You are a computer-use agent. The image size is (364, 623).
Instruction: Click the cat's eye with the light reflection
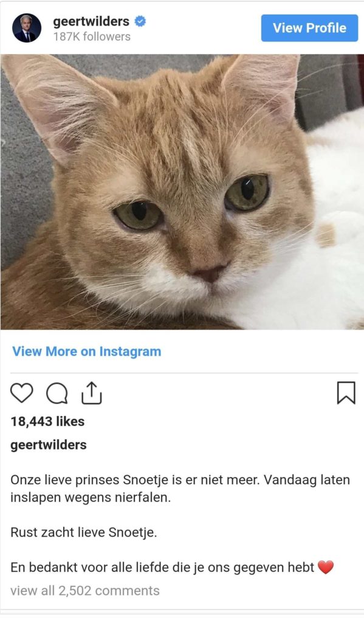click(247, 192)
